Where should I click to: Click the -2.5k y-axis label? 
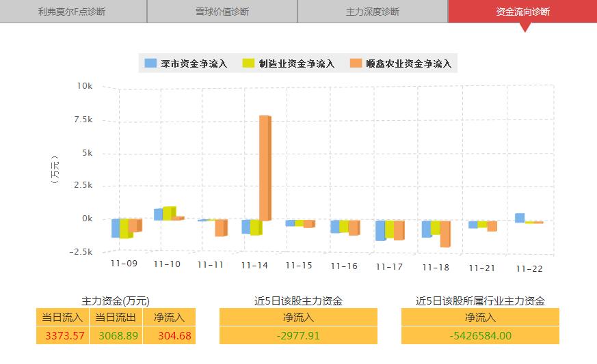coord(81,252)
